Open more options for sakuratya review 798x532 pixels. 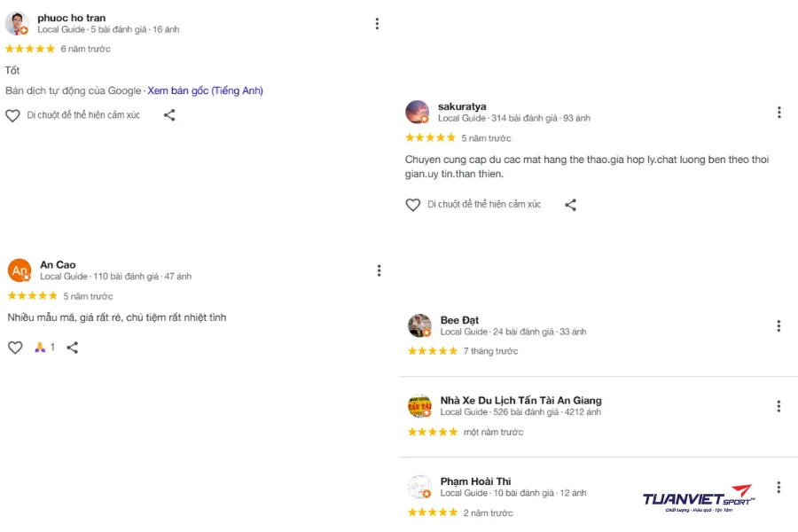pyautogui.click(x=778, y=113)
